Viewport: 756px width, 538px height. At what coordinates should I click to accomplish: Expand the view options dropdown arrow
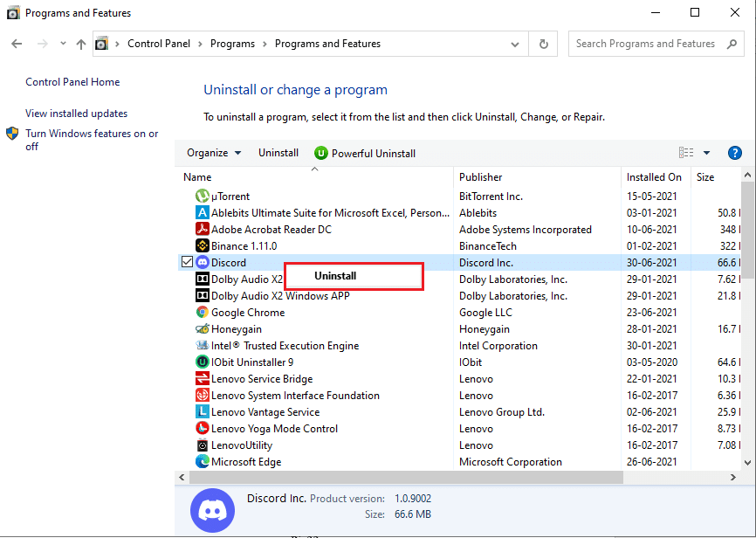[x=706, y=153]
